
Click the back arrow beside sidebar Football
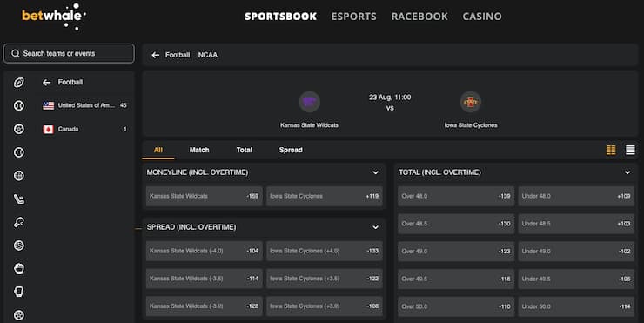(47, 83)
